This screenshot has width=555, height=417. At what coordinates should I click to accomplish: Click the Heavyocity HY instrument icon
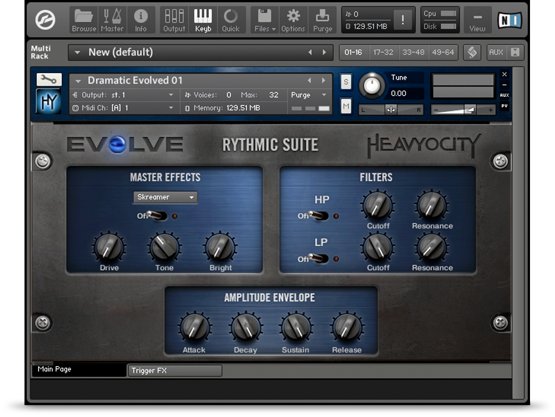48,102
